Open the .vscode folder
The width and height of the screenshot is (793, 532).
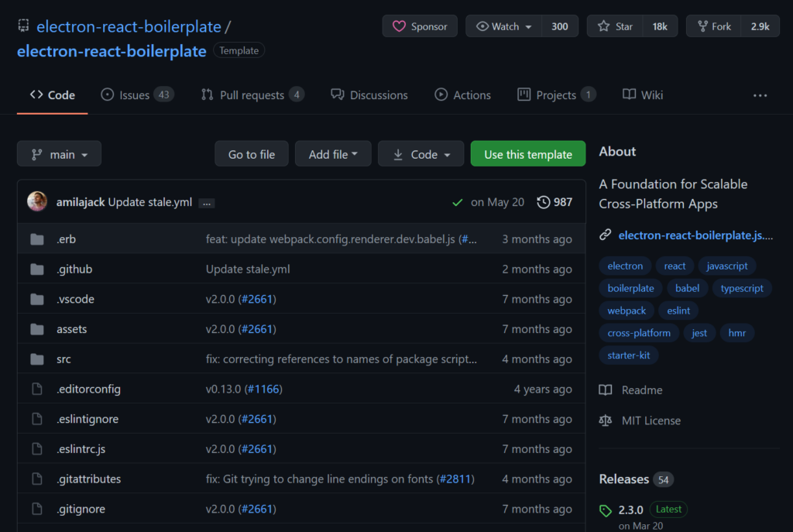click(x=75, y=299)
